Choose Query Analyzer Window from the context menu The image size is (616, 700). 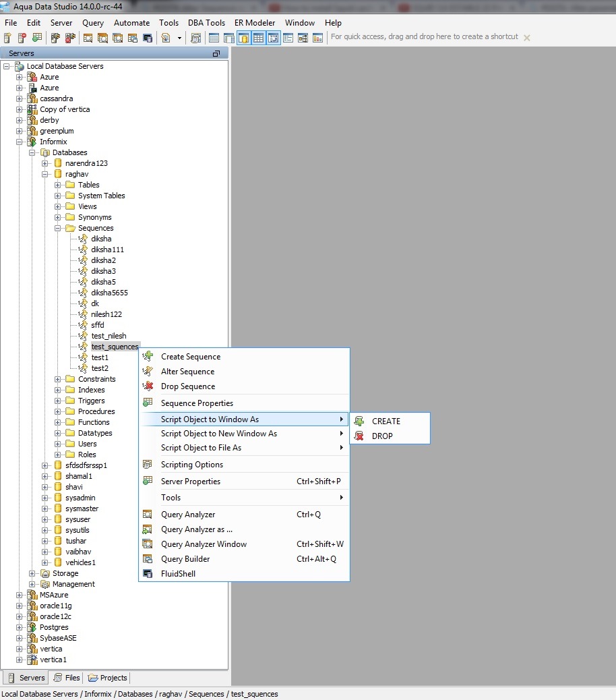point(244,544)
